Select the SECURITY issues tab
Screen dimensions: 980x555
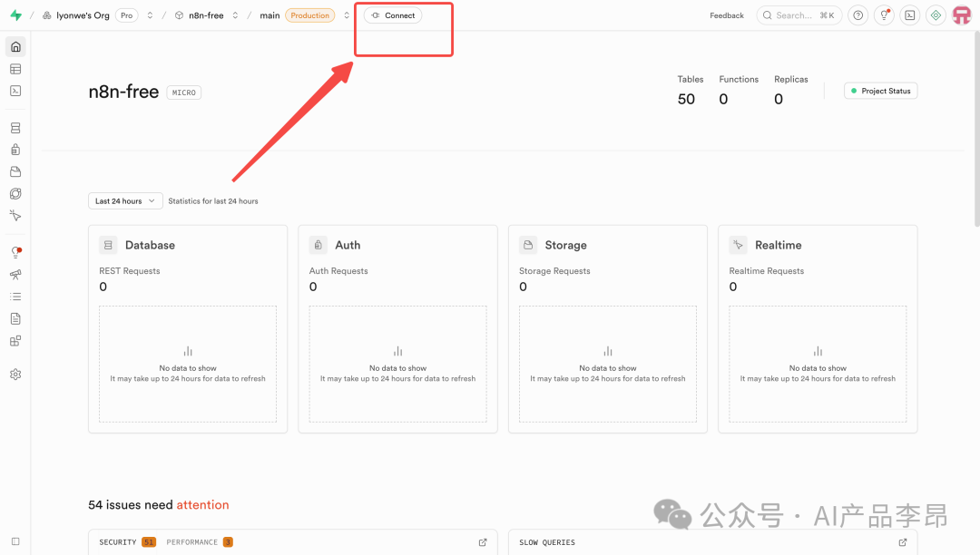tap(127, 542)
